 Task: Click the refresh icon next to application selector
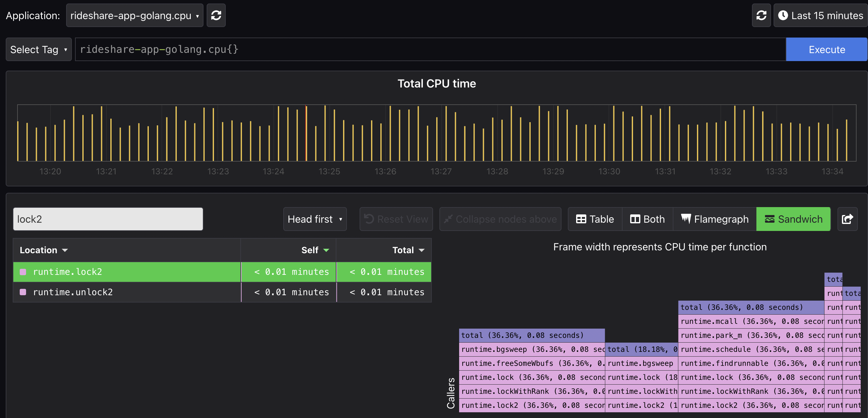click(x=216, y=15)
